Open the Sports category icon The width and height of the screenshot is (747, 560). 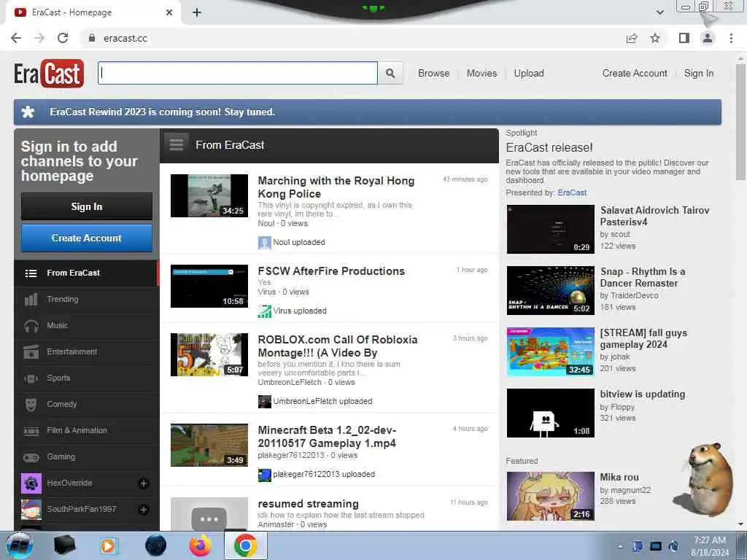pyautogui.click(x=31, y=378)
